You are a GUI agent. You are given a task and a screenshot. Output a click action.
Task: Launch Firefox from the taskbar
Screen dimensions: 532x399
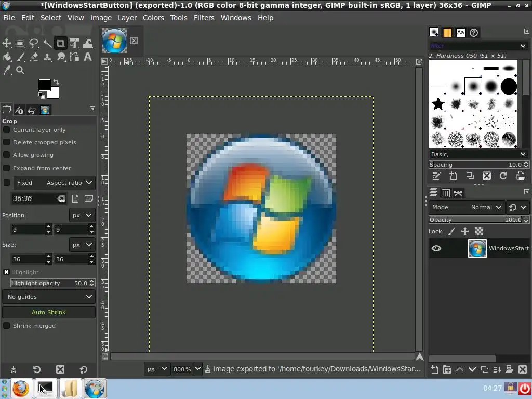tap(21, 389)
